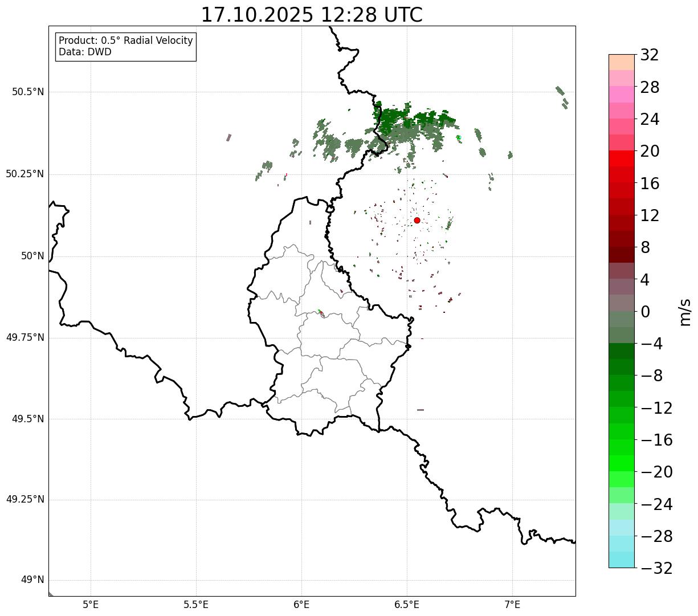The height and width of the screenshot is (616, 698).
Task: Click the 50°N latitude label
Action: 32,256
